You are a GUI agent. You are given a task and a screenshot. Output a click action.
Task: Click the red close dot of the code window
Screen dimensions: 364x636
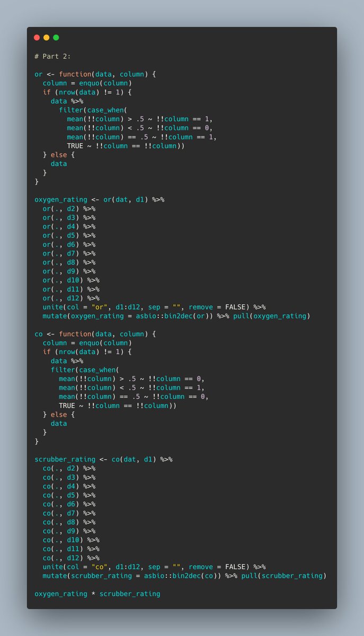click(37, 38)
